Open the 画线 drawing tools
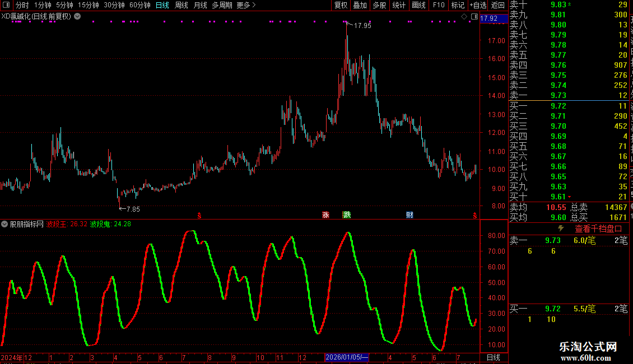The height and width of the screenshot is (364, 633). click(418, 5)
